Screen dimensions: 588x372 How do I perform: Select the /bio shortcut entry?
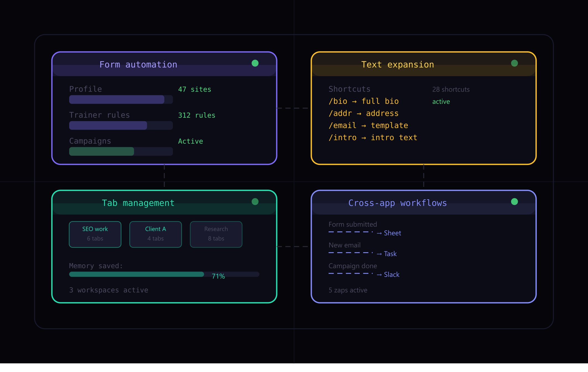(363, 101)
